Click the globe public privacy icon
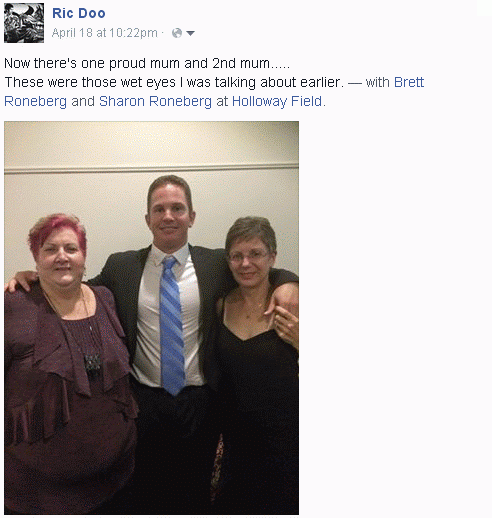This screenshot has width=492, height=518. (x=177, y=33)
